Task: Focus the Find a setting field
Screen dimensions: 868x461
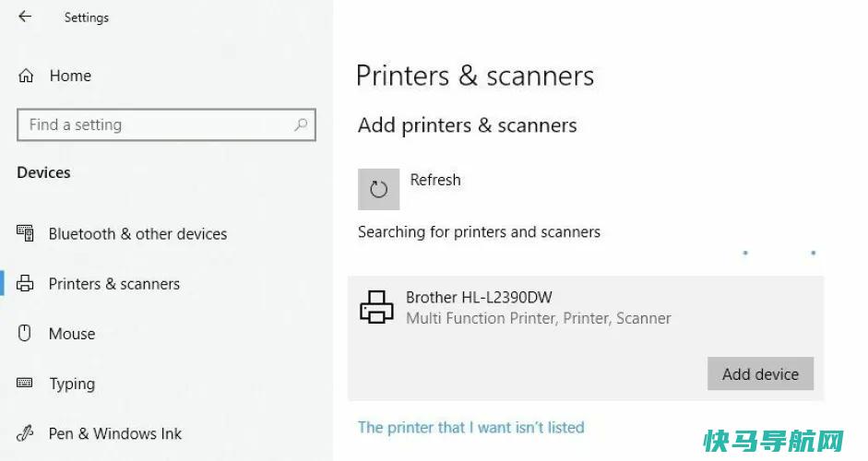Action: click(166, 124)
